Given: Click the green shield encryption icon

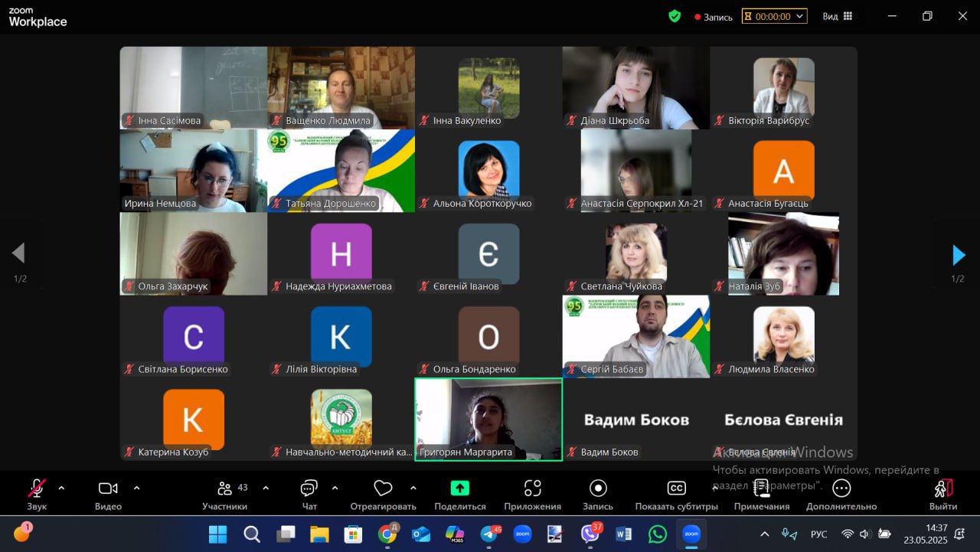Looking at the screenshot, I should (675, 16).
